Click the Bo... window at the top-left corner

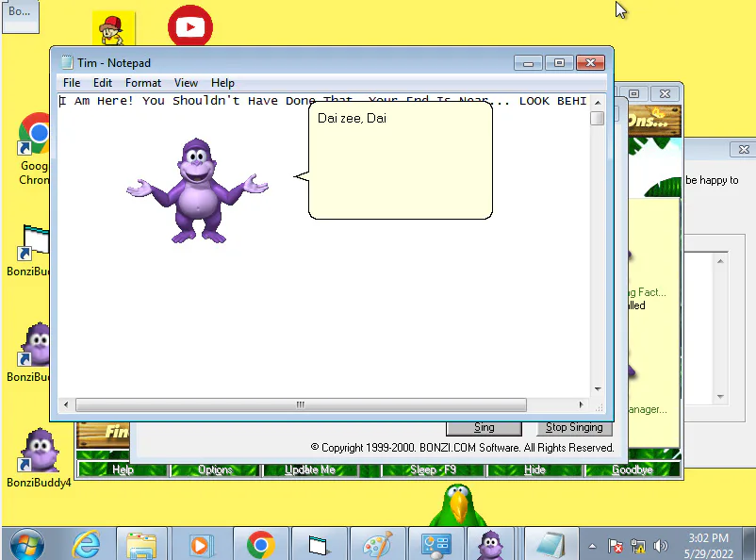[20, 15]
